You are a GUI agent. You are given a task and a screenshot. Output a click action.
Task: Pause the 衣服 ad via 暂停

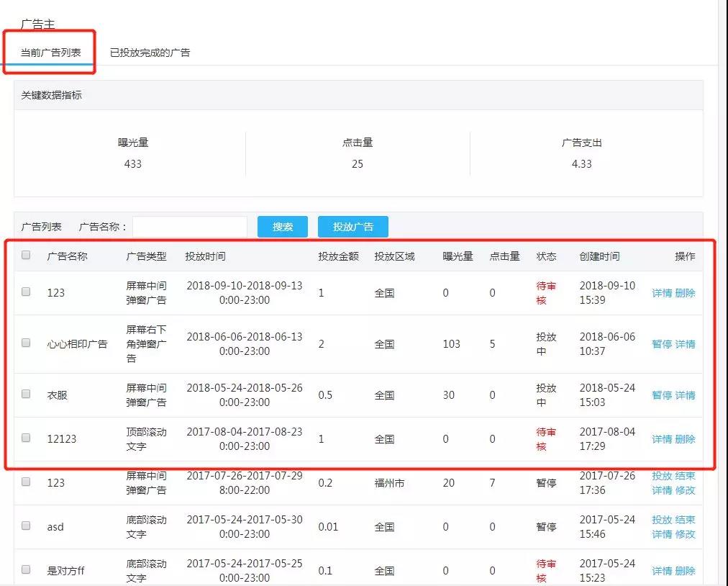[662, 395]
